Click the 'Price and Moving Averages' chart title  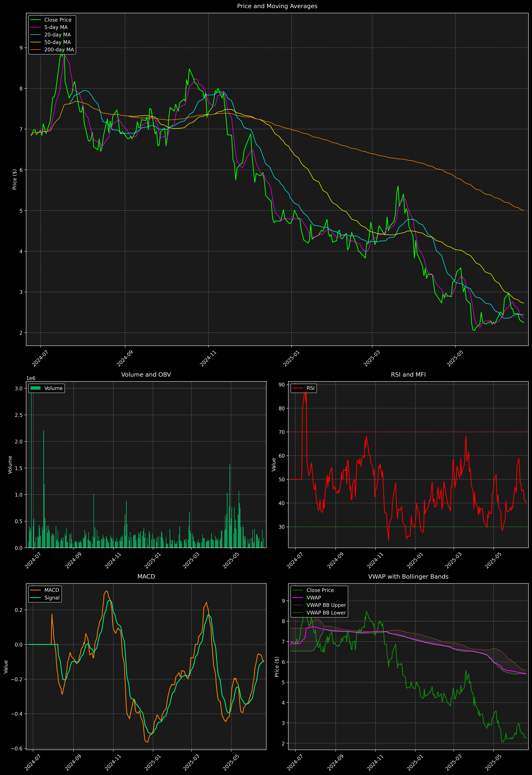coord(277,6)
